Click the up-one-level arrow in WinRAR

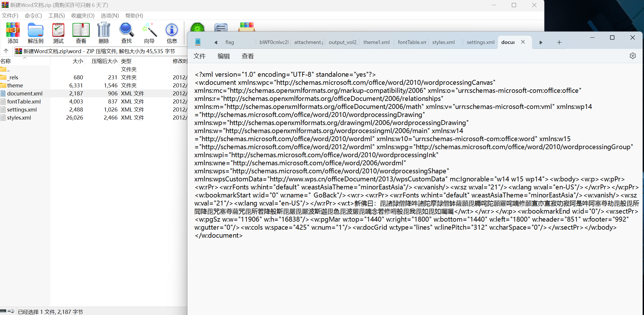[x=6, y=51]
